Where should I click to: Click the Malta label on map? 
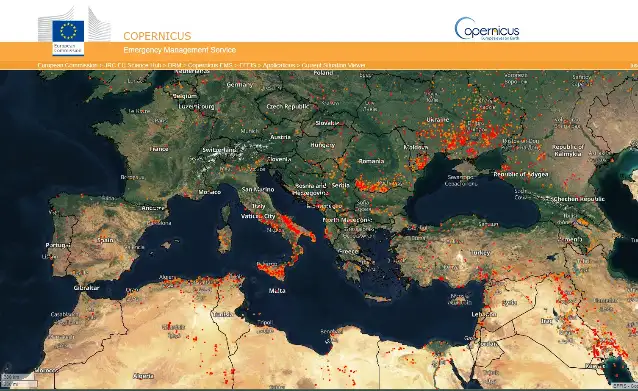point(277,291)
